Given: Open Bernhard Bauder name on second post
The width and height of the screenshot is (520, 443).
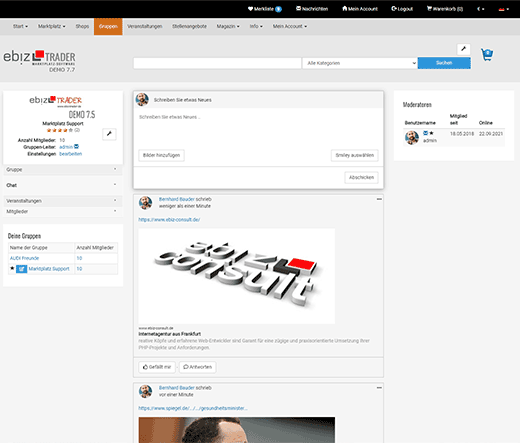Looking at the screenshot, I should point(177,388).
